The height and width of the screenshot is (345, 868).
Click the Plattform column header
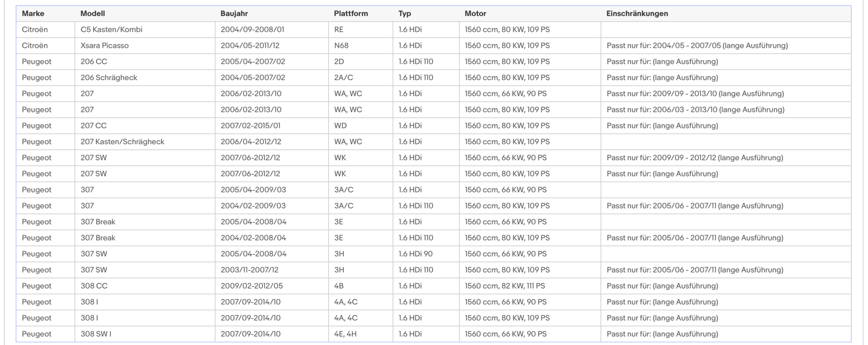click(x=361, y=14)
